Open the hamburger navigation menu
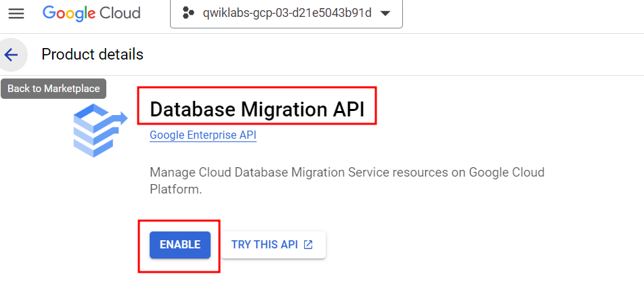The width and height of the screenshot is (644, 291). tap(16, 14)
